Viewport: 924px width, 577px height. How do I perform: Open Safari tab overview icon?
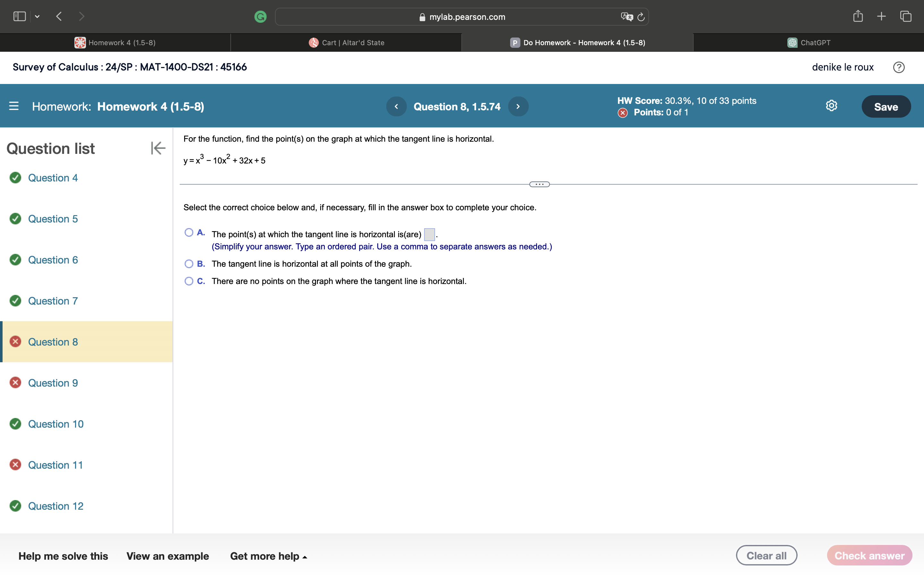(906, 16)
